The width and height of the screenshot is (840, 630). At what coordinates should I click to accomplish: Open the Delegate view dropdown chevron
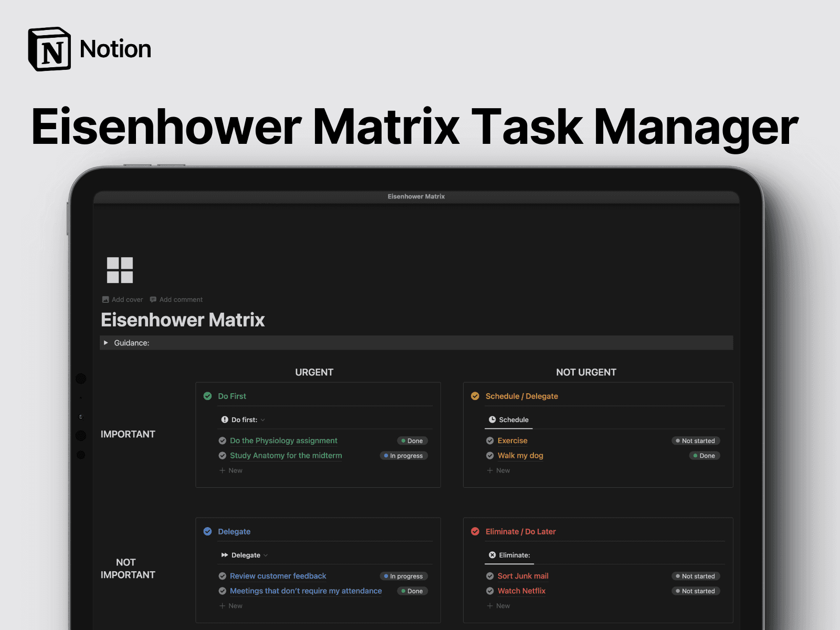pos(266,555)
